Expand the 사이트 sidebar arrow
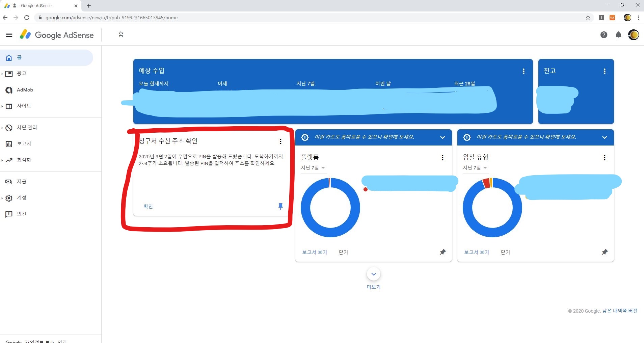 point(2,106)
